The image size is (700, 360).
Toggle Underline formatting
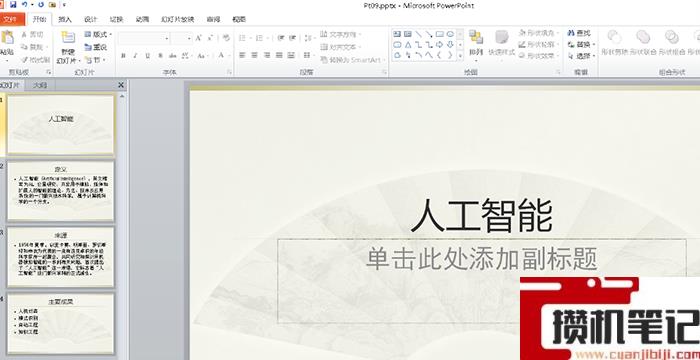point(147,56)
